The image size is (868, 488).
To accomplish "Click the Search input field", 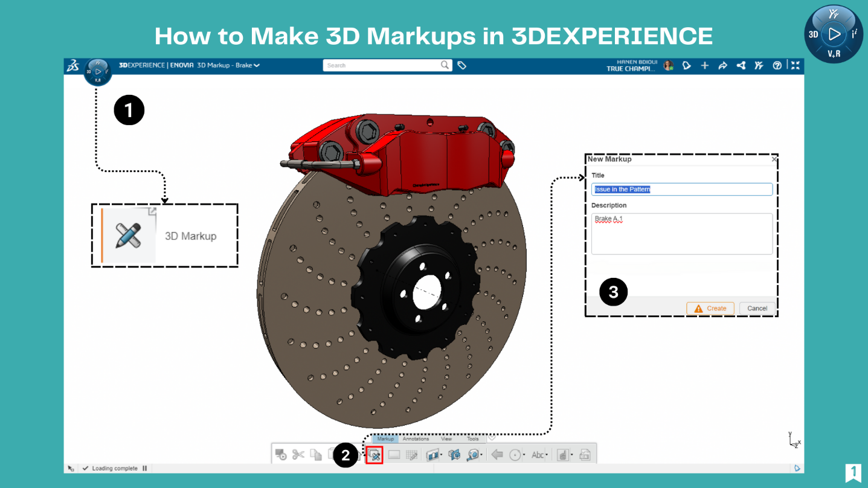I will tap(382, 65).
